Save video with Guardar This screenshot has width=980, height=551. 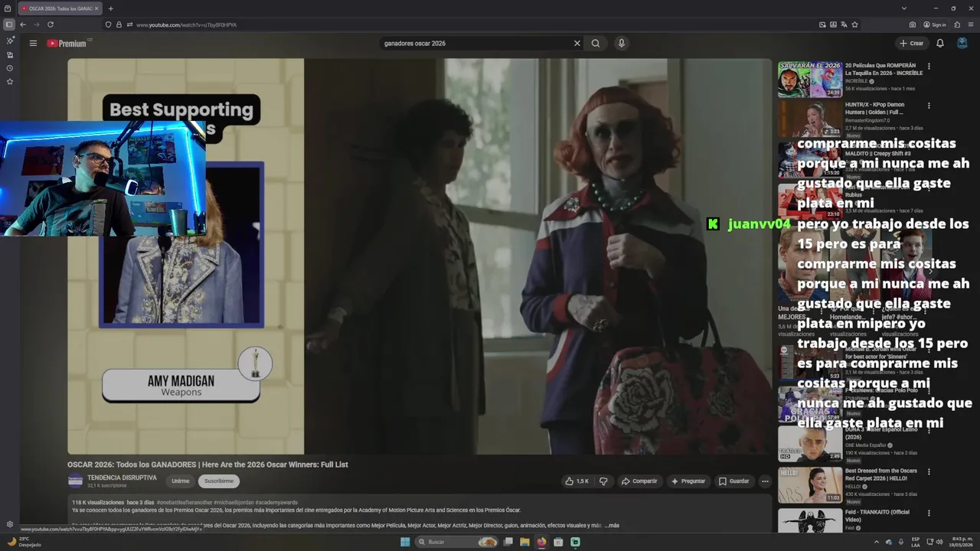point(733,481)
